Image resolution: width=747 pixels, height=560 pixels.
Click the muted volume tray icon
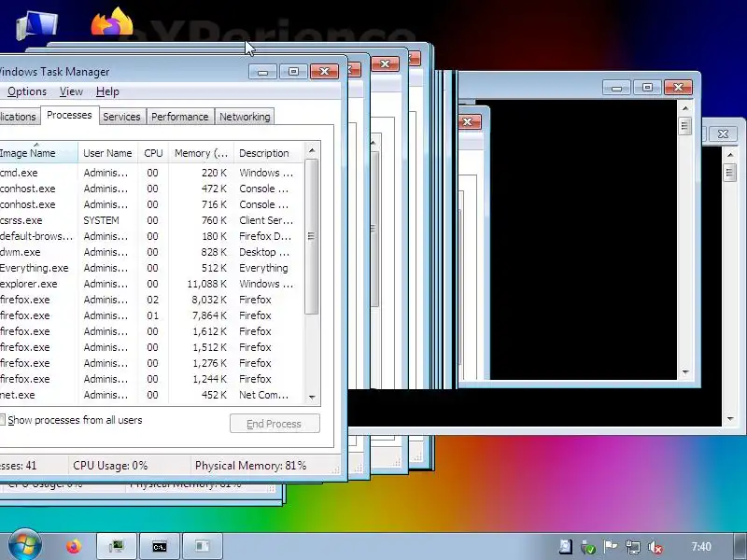point(655,547)
